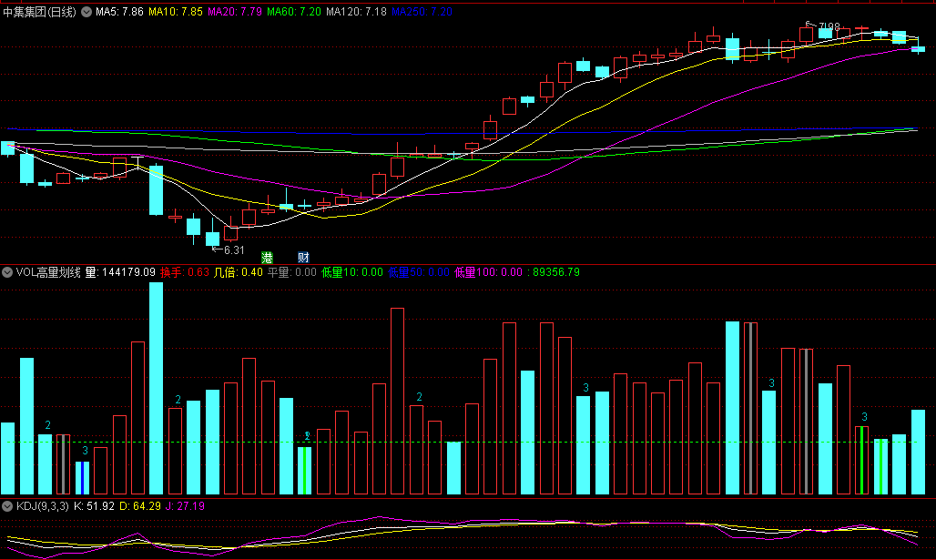This screenshot has height=560, width=936.
Task: Click the 量: 144179.09 volume value
Action: (120, 272)
